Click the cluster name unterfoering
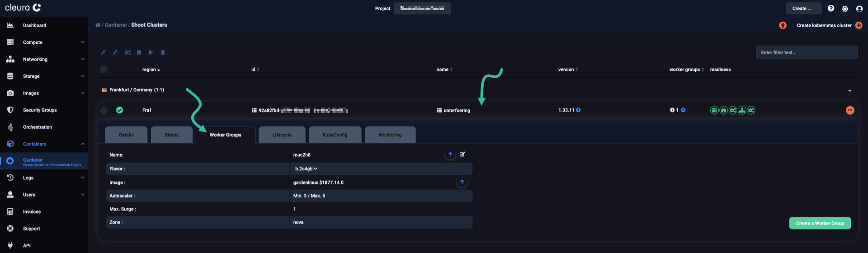 [x=457, y=110]
